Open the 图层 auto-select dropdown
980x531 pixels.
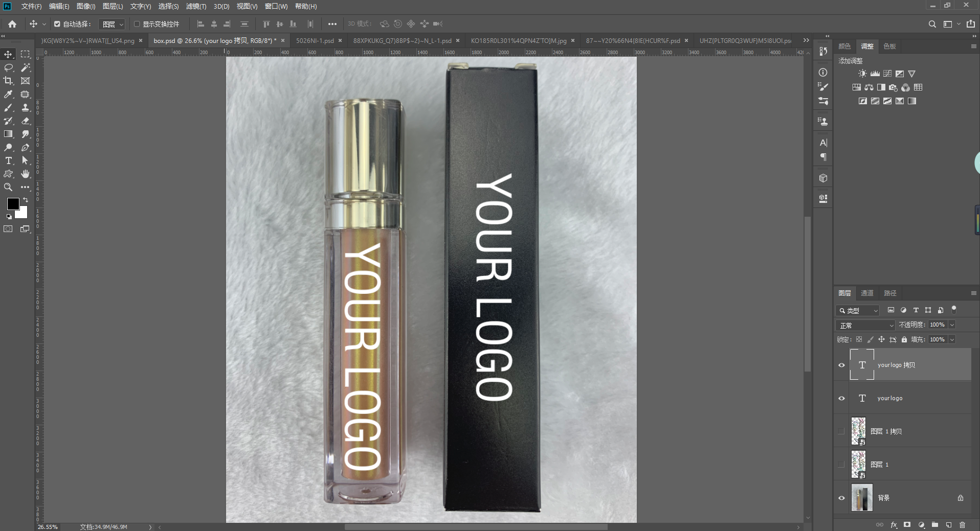112,24
